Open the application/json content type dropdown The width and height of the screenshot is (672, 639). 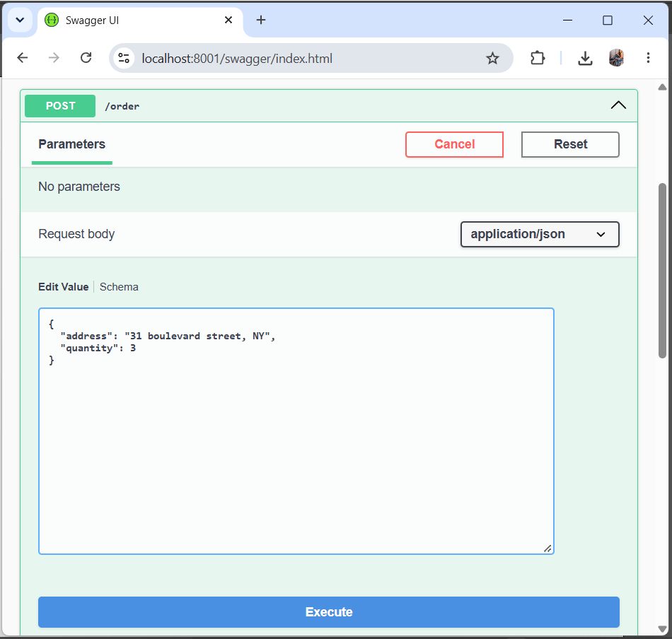(540, 234)
